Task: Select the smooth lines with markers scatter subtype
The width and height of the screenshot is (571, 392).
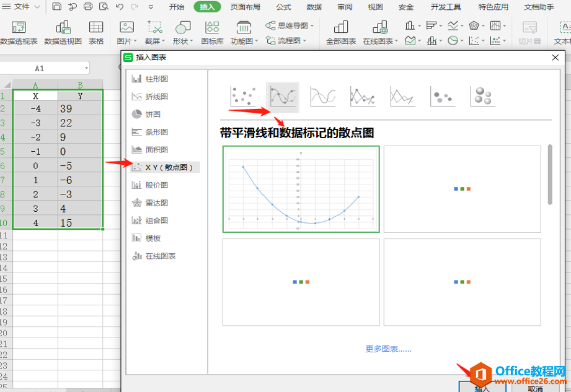Action: coord(283,97)
